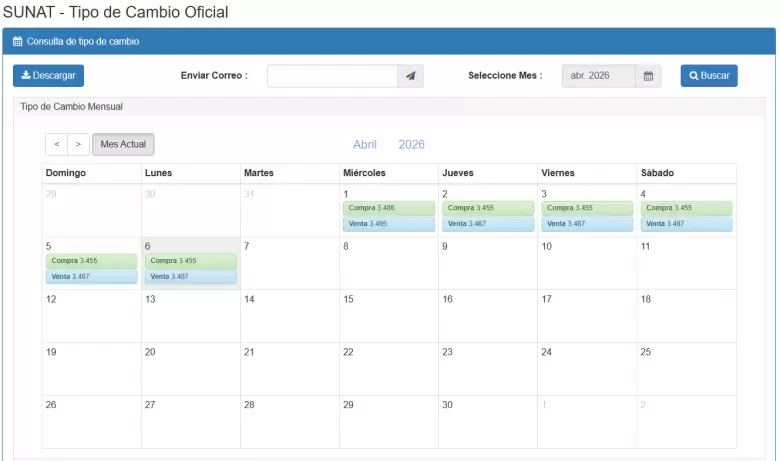Select Compra 3.486 on Wednesday April 1
This screenshot has width=780, height=461.
(388, 208)
